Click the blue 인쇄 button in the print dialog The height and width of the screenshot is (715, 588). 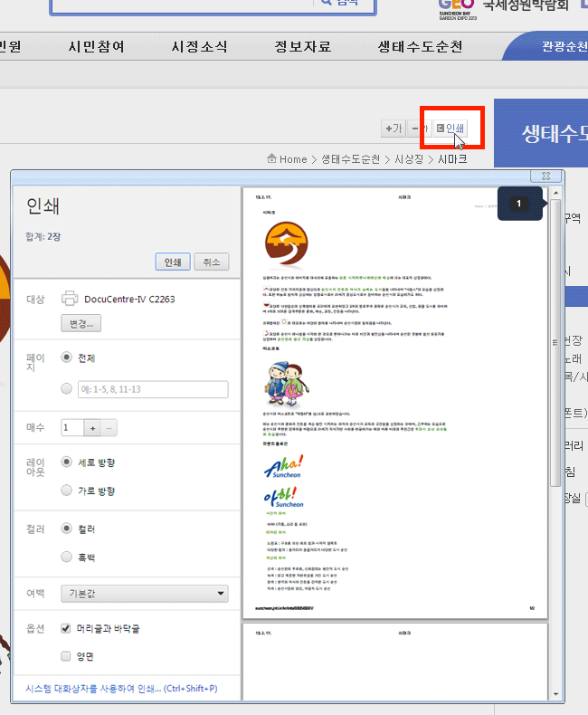click(173, 262)
